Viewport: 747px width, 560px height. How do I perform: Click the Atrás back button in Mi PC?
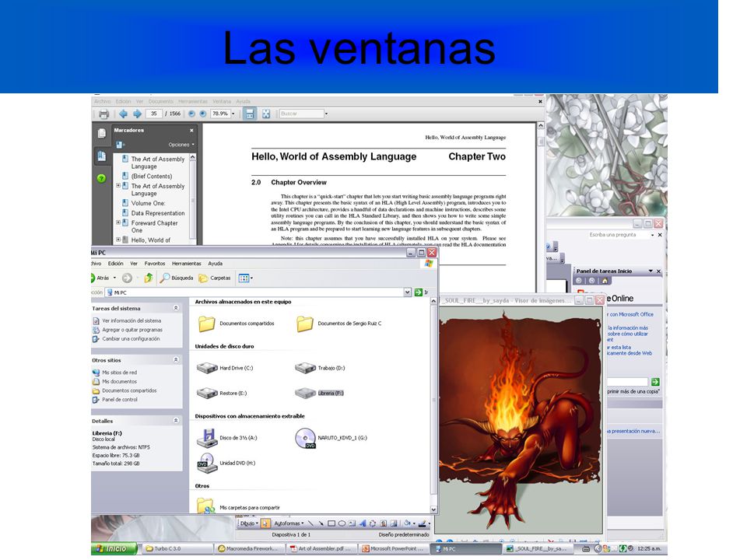coord(100,278)
